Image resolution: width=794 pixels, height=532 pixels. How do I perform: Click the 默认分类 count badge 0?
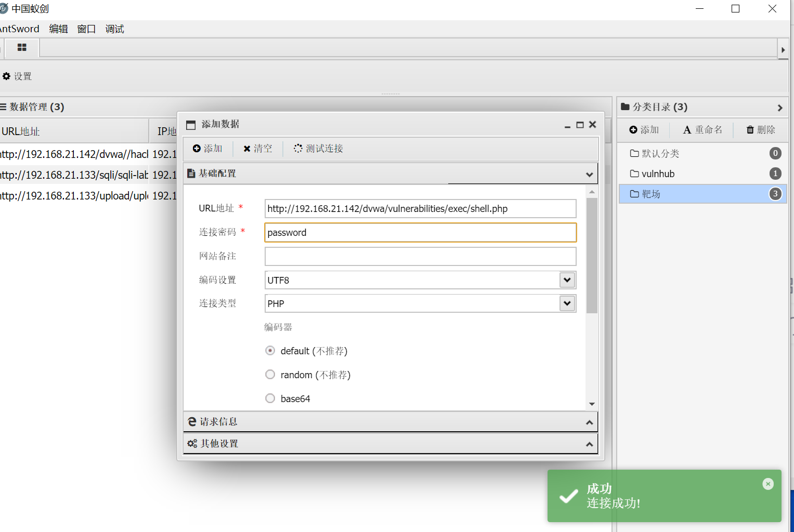[775, 153]
